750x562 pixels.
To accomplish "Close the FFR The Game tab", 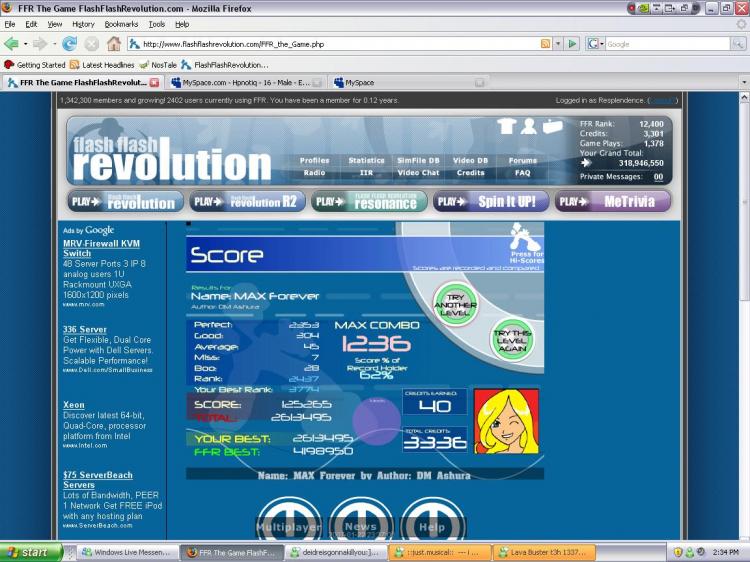I will (154, 83).
